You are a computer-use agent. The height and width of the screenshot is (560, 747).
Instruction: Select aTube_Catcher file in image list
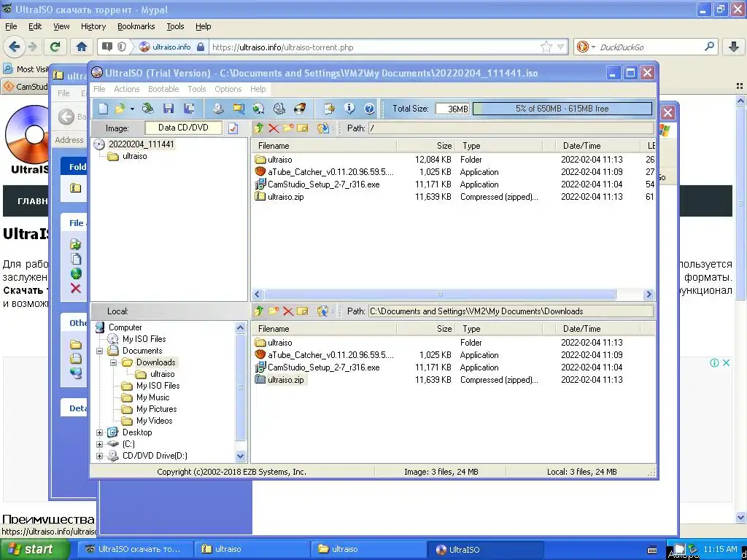330,172
